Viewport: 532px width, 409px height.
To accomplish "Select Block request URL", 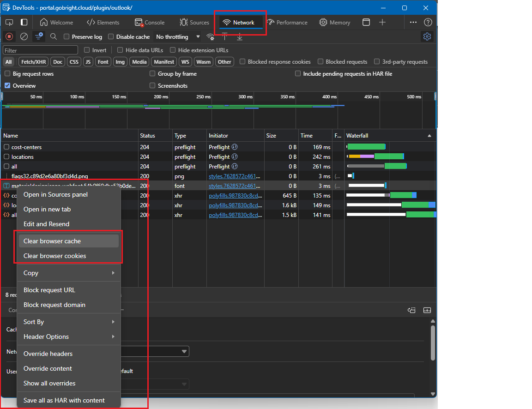I will [69, 290].
